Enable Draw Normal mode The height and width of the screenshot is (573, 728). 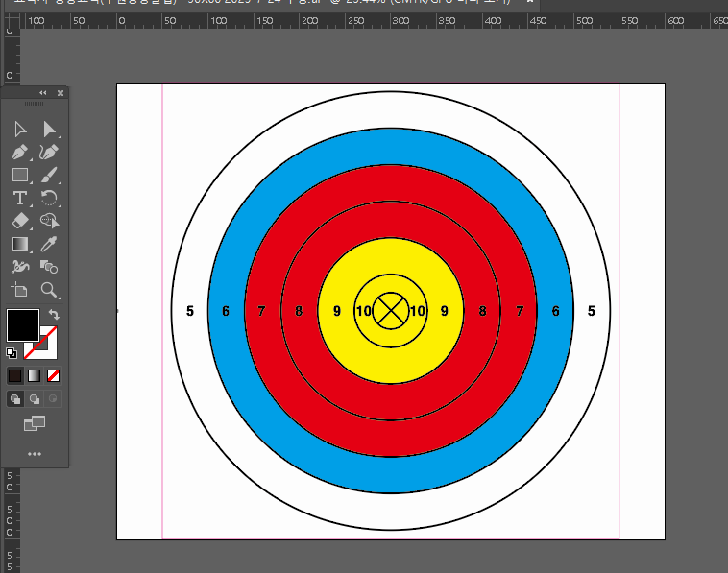(15, 399)
